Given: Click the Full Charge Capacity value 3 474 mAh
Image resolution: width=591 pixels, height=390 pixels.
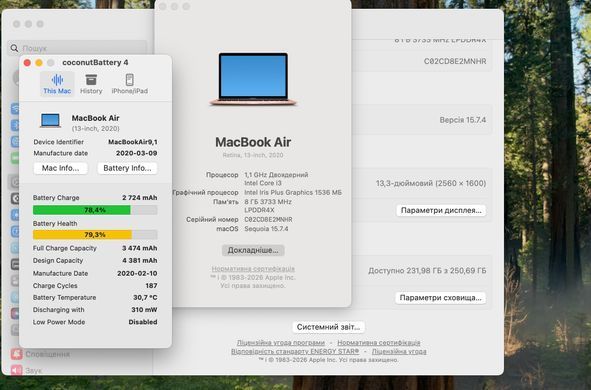Looking at the screenshot, I should tap(139, 248).
